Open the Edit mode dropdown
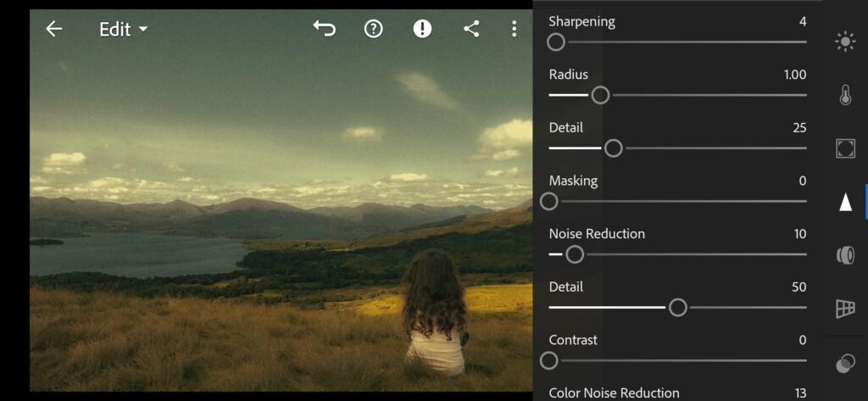Image resolution: width=868 pixels, height=401 pixels. (124, 29)
